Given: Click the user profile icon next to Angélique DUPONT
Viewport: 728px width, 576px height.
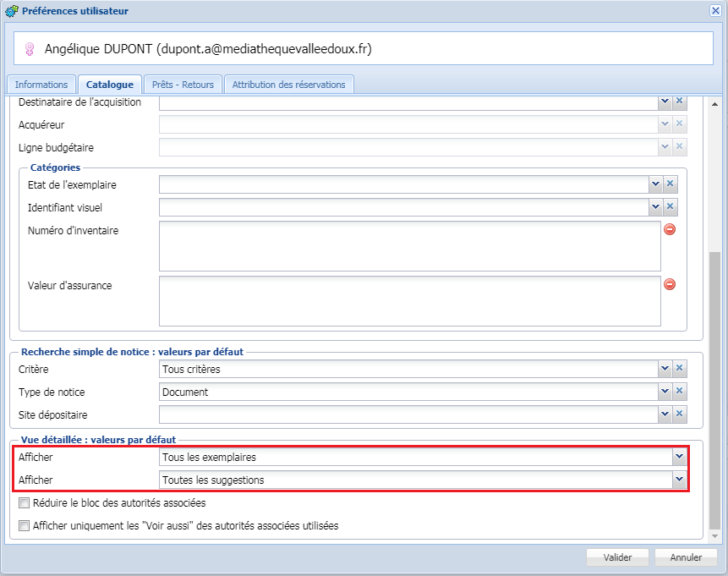Looking at the screenshot, I should tap(28, 48).
